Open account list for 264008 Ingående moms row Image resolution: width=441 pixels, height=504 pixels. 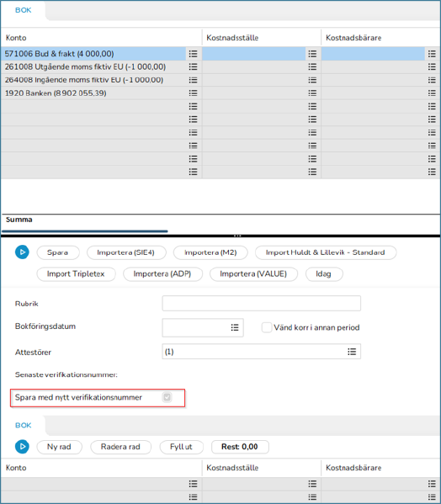(x=193, y=80)
